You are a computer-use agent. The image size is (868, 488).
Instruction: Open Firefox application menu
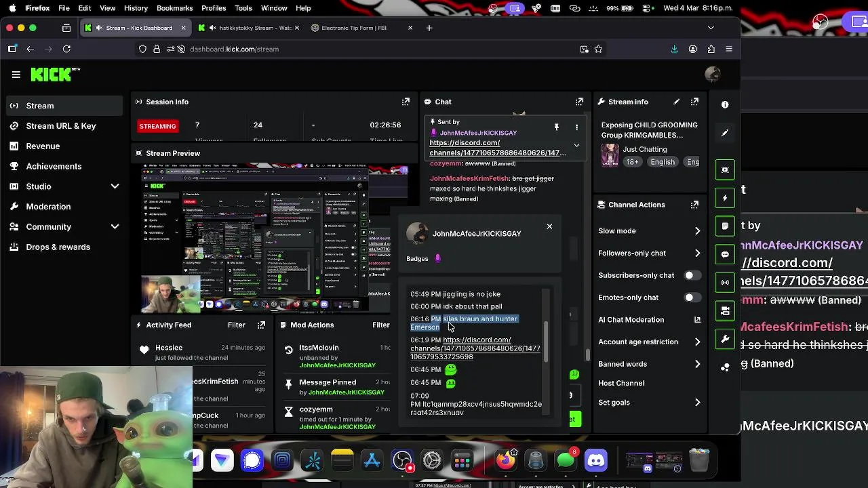729,49
